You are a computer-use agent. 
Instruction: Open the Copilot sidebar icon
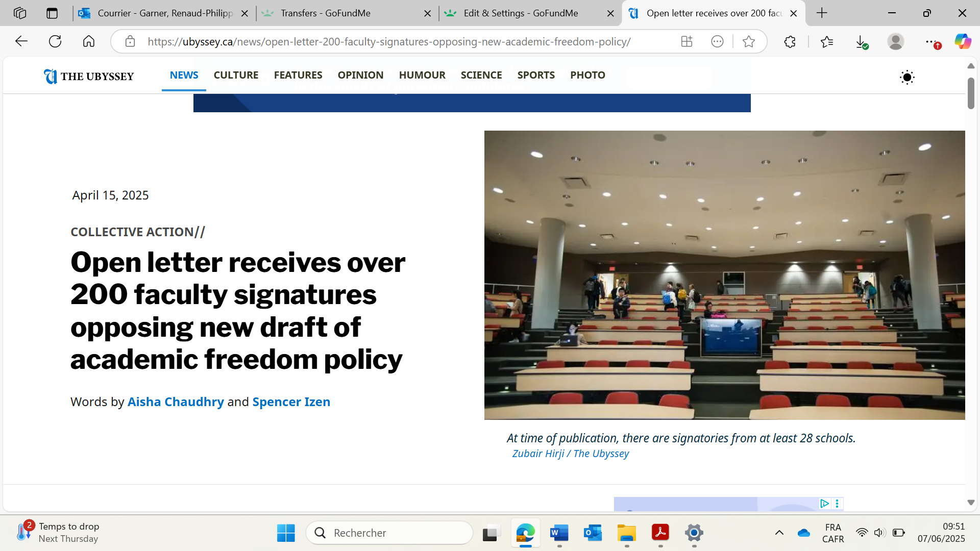point(963,42)
